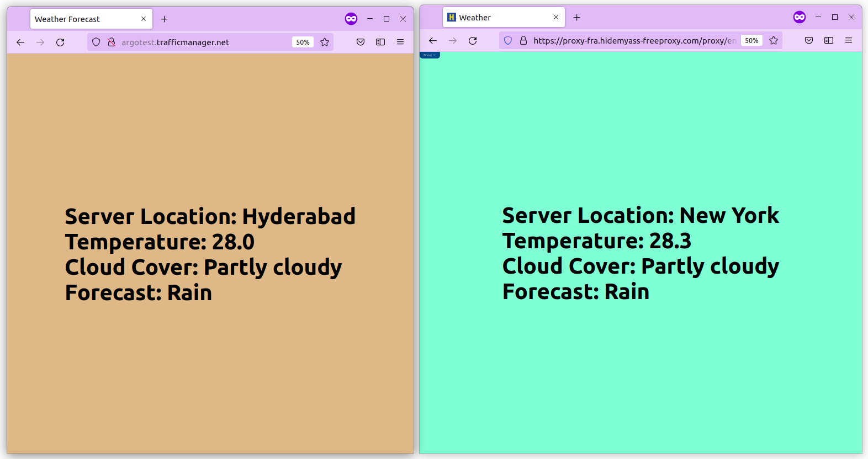Open new tab in right Weather window

[x=577, y=17]
